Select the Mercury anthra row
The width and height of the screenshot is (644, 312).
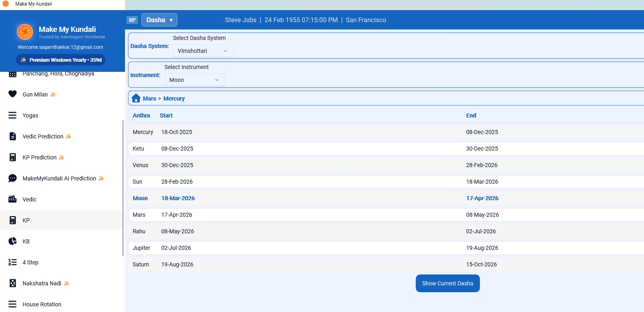(x=386, y=132)
